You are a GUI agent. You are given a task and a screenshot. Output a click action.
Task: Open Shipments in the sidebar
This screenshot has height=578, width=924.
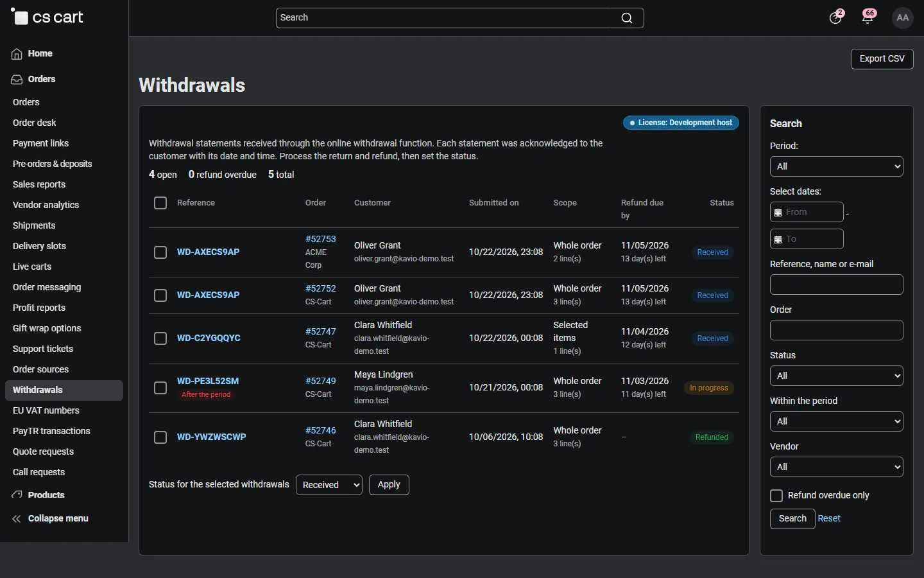(34, 225)
